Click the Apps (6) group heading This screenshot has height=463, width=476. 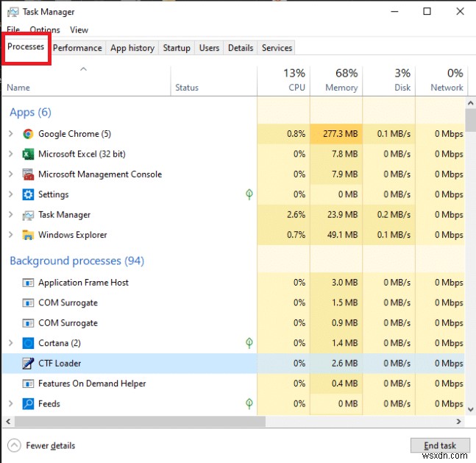pyautogui.click(x=30, y=113)
